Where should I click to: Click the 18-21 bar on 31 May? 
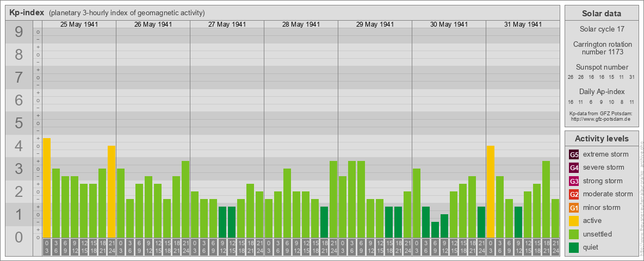(546, 200)
